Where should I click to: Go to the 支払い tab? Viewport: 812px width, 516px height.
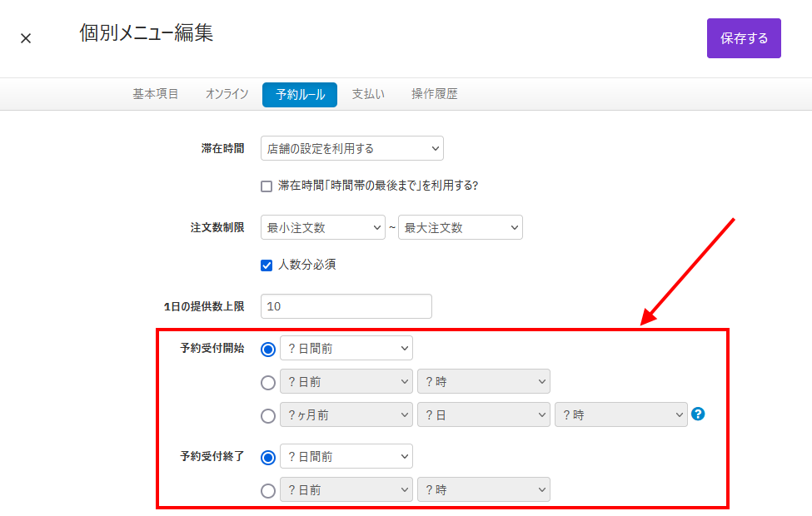(x=368, y=94)
